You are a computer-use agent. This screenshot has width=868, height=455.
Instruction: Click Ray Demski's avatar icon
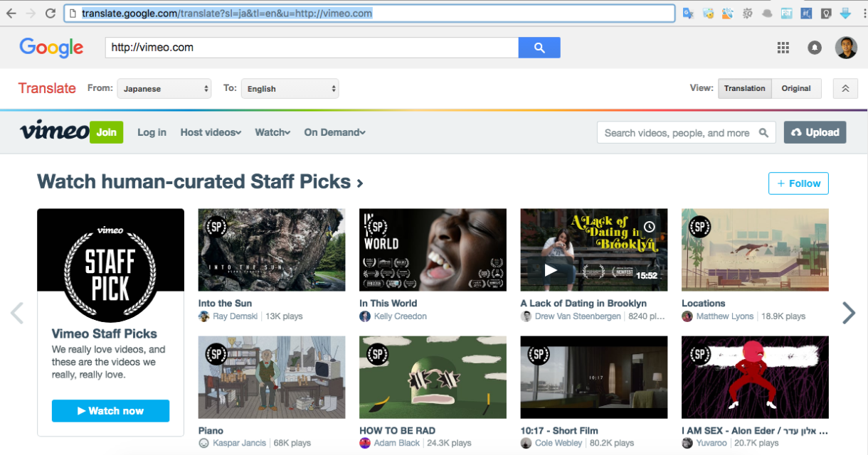(204, 316)
